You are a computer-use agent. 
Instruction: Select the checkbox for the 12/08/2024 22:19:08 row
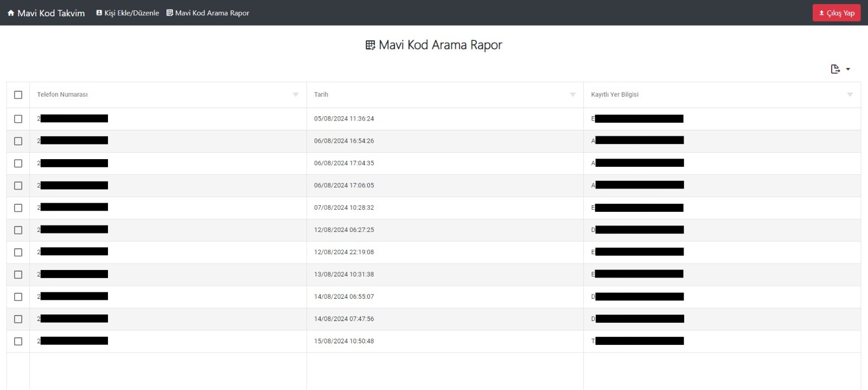click(18, 253)
